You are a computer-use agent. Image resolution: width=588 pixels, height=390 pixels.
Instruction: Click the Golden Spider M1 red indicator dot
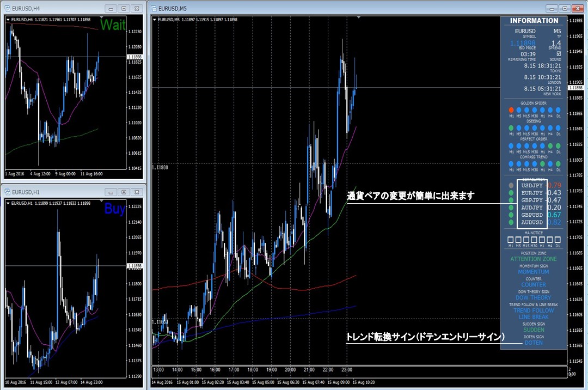(511, 110)
